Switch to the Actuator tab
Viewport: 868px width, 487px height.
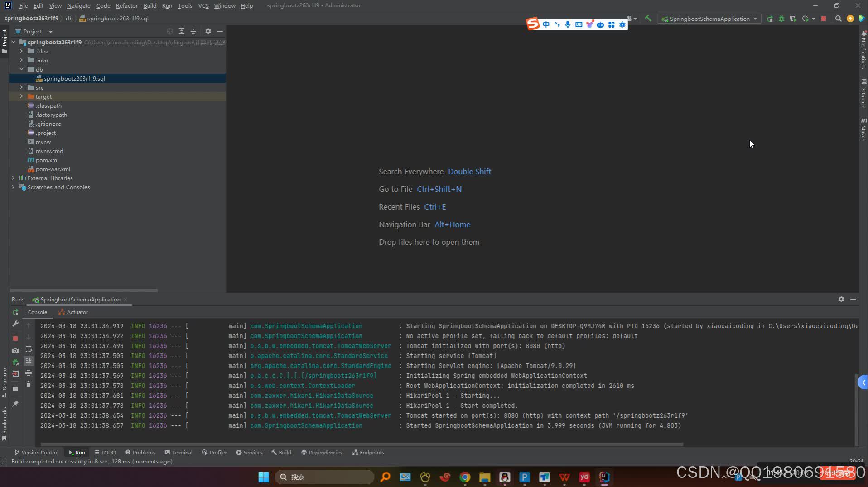73,312
